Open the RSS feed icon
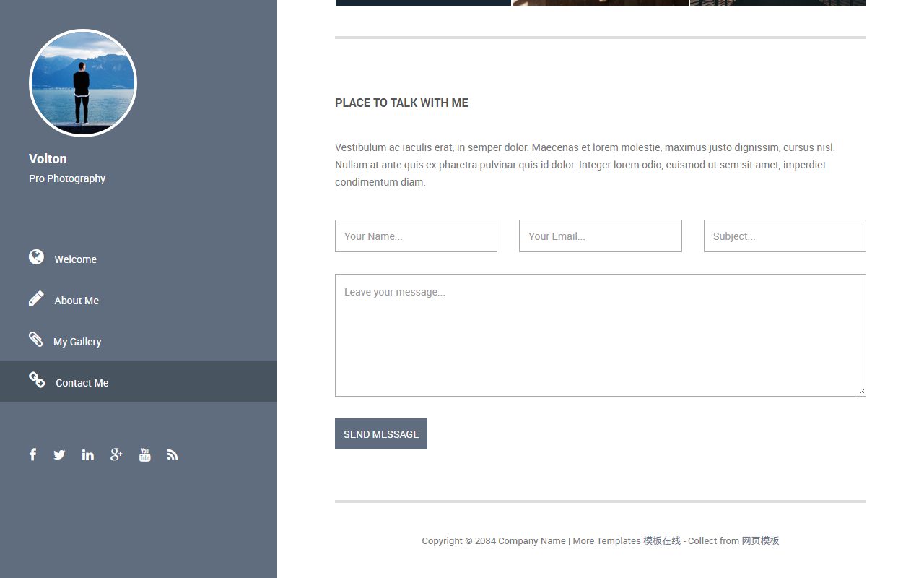Screen dimensions: 924x578 173,454
